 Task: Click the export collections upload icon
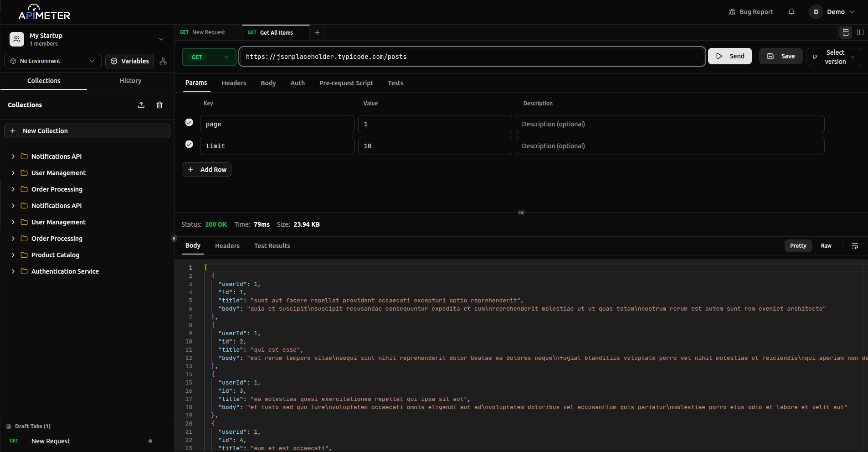141,105
